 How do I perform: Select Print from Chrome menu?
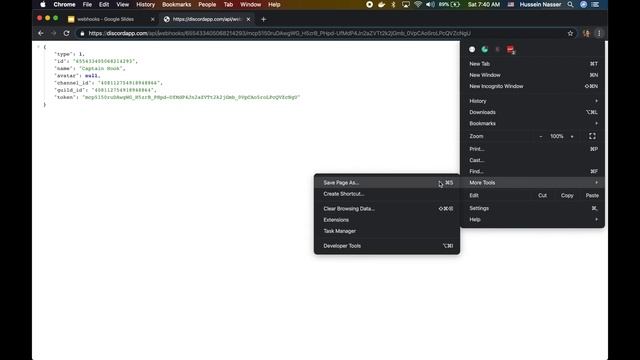click(x=533, y=149)
